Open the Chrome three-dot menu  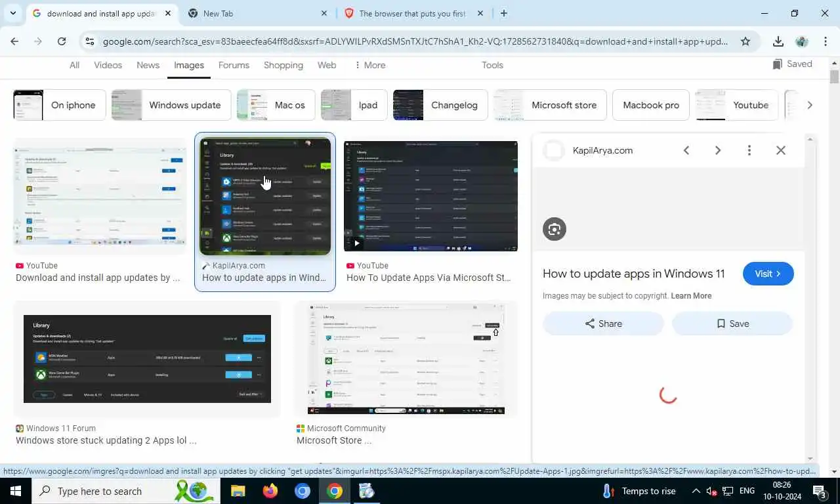(825, 41)
